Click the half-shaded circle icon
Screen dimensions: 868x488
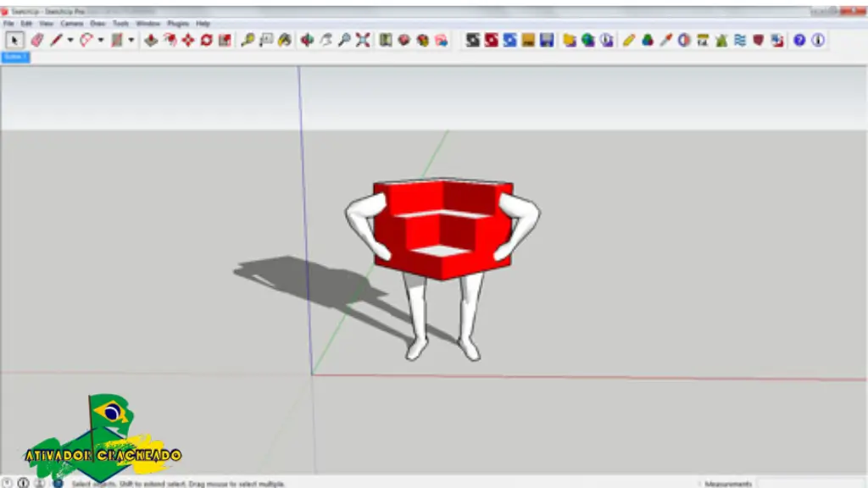pos(684,40)
